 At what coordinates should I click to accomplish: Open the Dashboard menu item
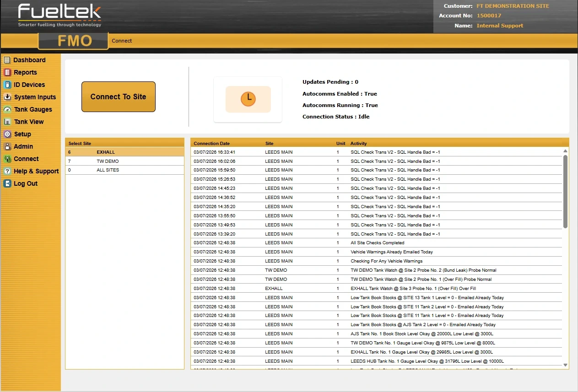tap(29, 60)
